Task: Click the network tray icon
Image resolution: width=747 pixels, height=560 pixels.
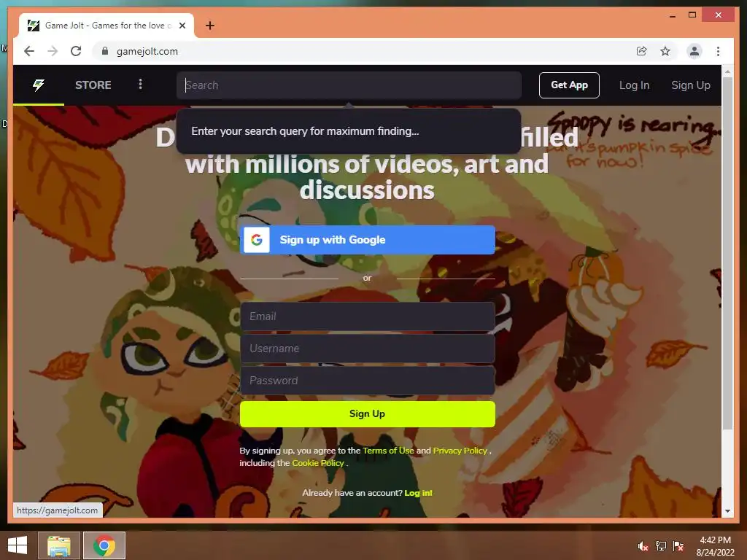Action: [661, 546]
